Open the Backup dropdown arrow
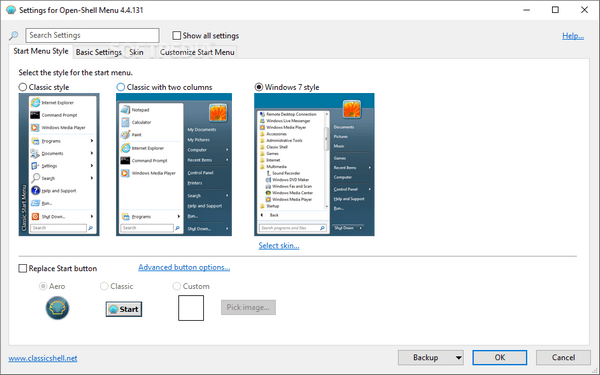600x375 pixels. (x=458, y=358)
